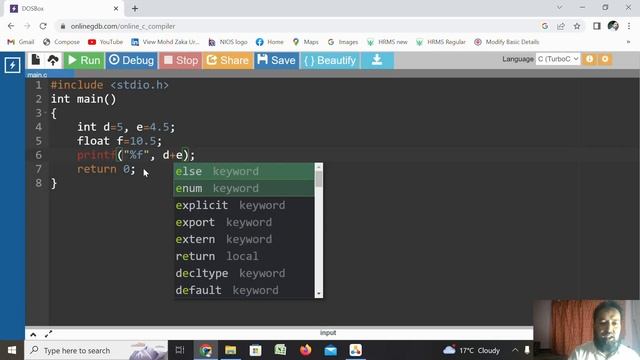Choose the 'else' keyword suggestion
The image size is (640, 360).
point(244,171)
